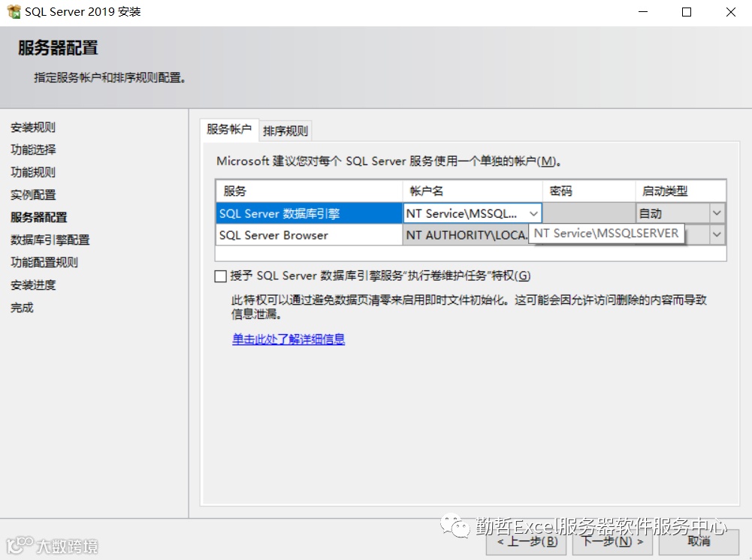Select 功能配置规则 in the step list
This screenshot has width=752, height=560.
pyautogui.click(x=44, y=263)
